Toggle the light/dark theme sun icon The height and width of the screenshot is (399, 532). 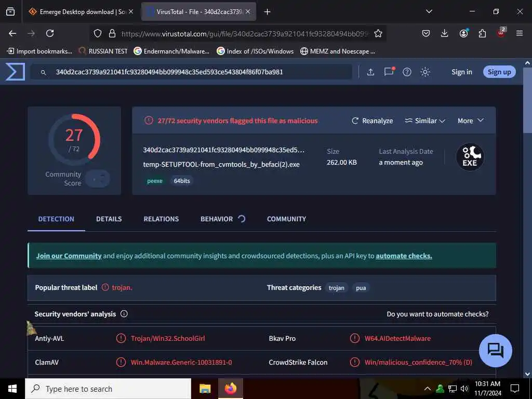[425, 72]
